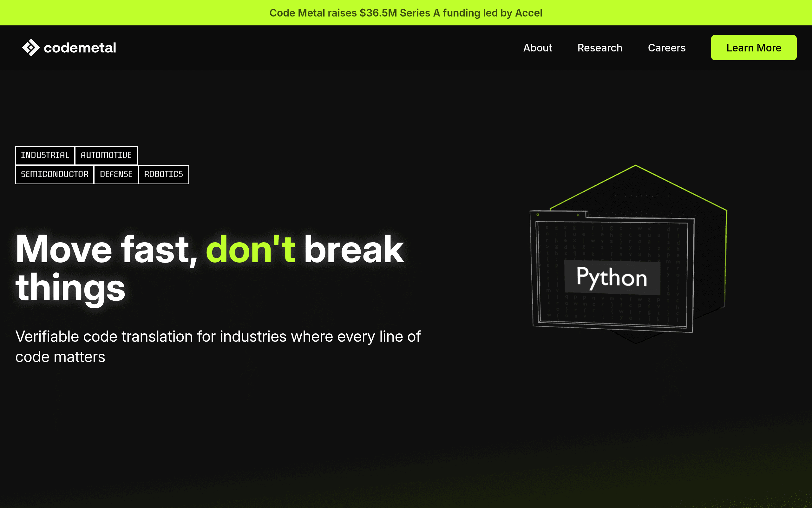812x508 pixels.
Task: Open the Careers page
Action: (x=666, y=48)
